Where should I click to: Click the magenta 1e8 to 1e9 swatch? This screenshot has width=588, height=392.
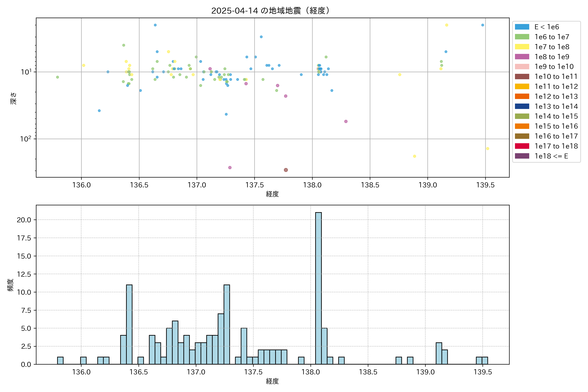click(x=522, y=57)
